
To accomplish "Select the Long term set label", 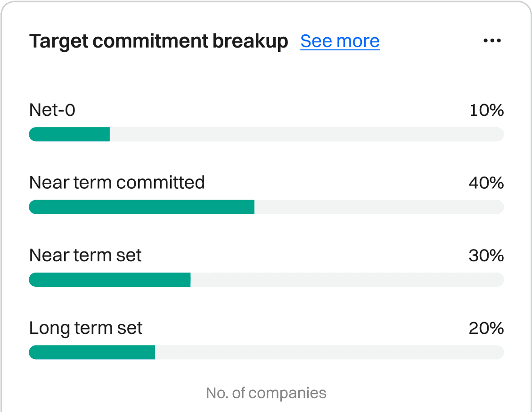I will 86,328.
